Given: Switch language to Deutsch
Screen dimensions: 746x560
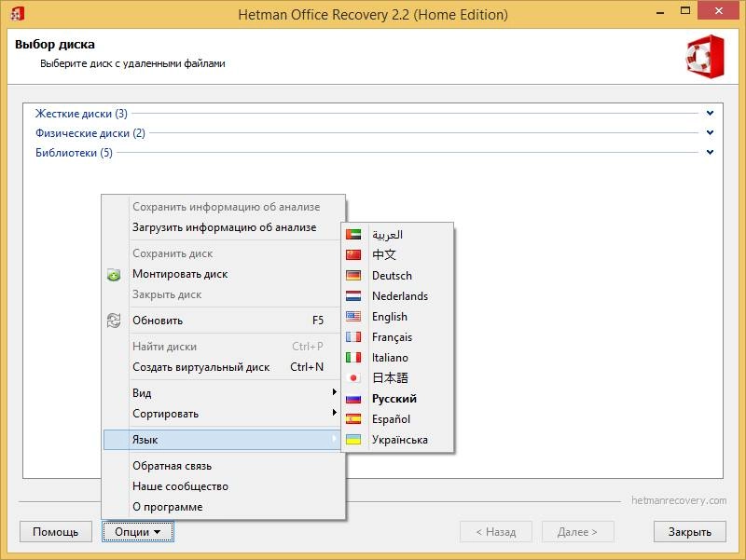Looking at the screenshot, I should (x=397, y=275).
